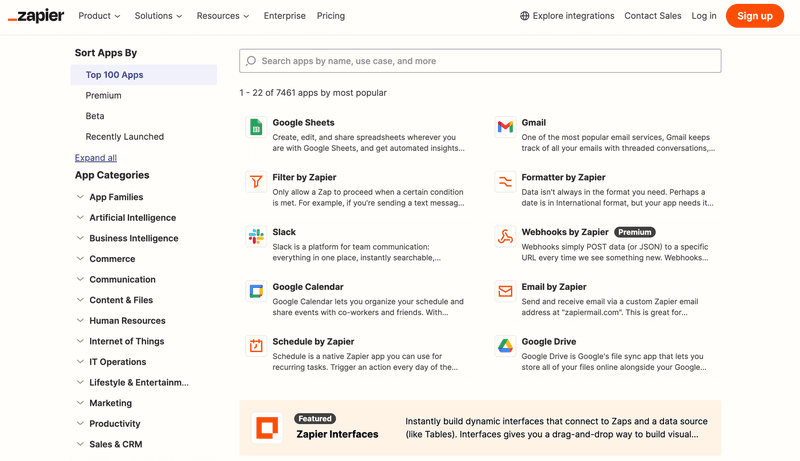The height and width of the screenshot is (461, 800).
Task: Expand the Productivity category chevron
Action: (x=80, y=423)
